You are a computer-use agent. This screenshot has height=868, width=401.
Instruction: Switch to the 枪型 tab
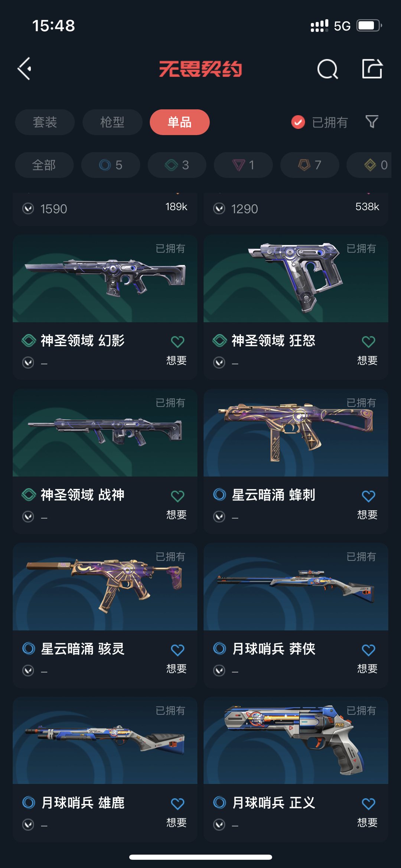pos(113,122)
